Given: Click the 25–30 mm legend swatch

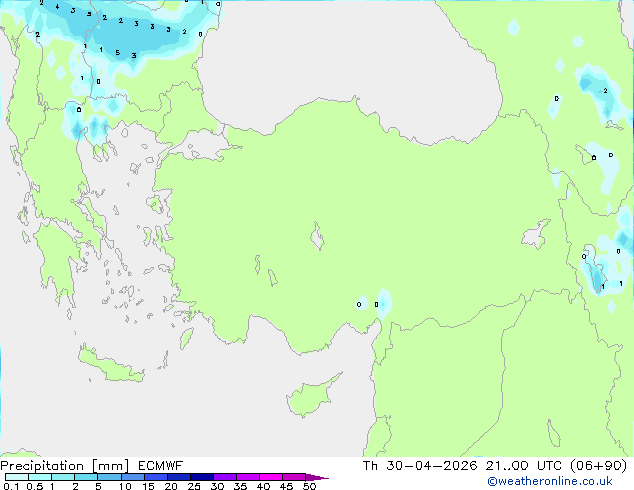Looking at the screenshot, I should click(x=202, y=477).
